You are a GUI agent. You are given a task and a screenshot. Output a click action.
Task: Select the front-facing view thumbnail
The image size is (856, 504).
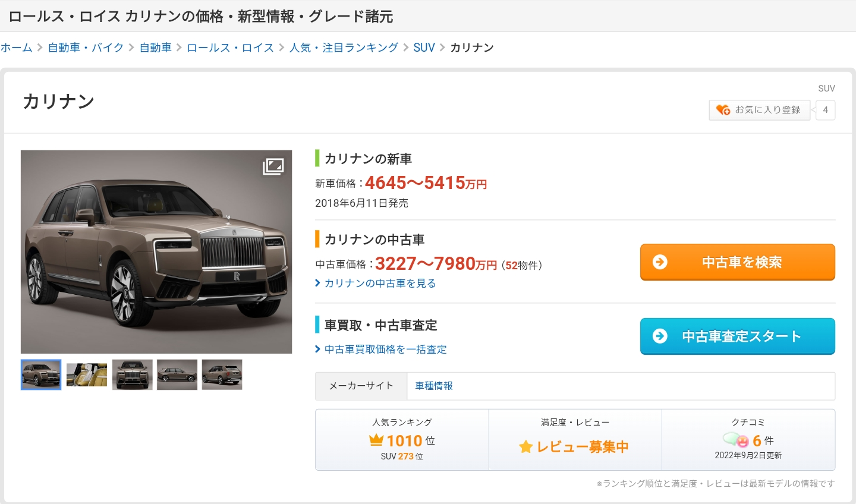tap(132, 375)
